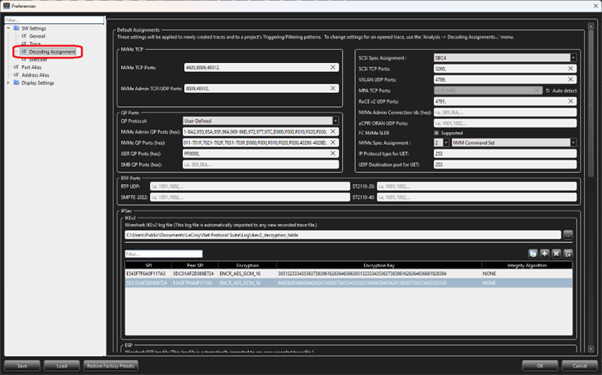Open the SCSI Spec Assignment dropdown
Screen dimensions: 602x375
coord(573,58)
